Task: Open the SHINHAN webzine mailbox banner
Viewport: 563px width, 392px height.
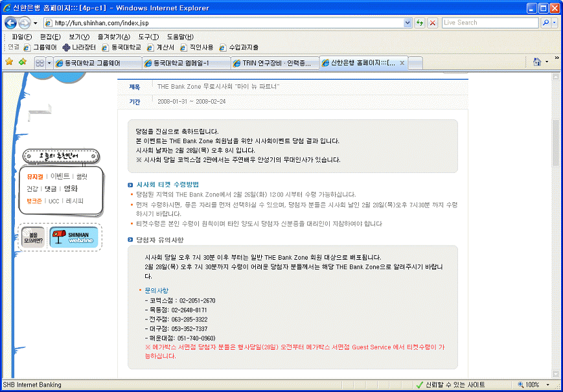Action: [74, 237]
